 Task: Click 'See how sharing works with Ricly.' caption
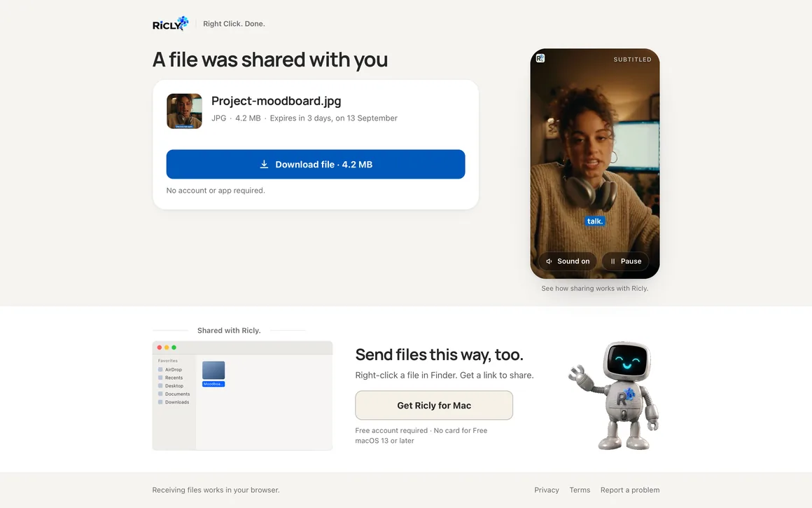594,288
